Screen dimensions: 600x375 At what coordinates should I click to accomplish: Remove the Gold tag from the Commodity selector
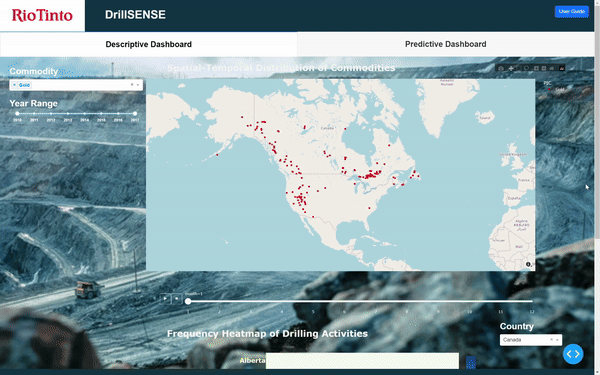pyautogui.click(x=14, y=85)
